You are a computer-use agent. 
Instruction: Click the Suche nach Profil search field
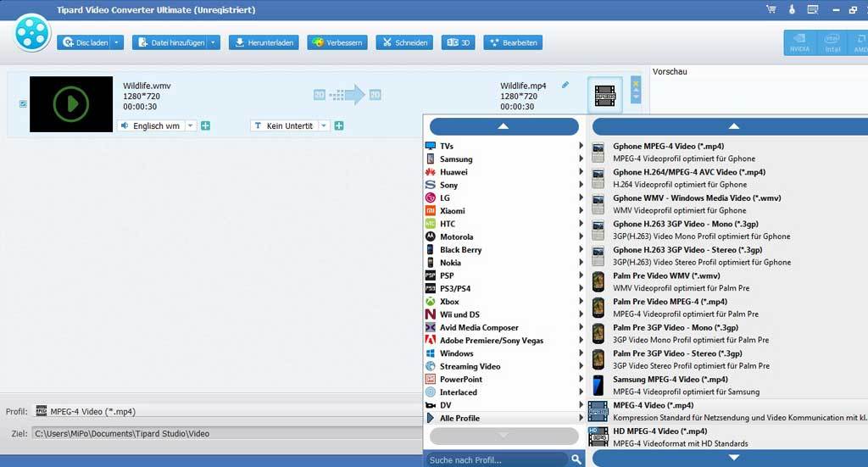(497, 459)
